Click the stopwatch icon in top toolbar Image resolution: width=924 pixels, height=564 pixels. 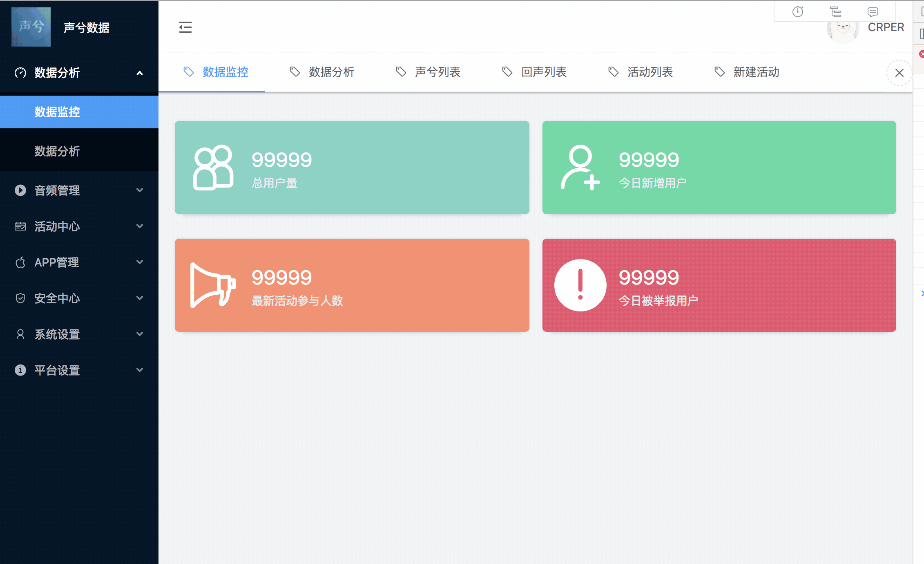coord(798,11)
